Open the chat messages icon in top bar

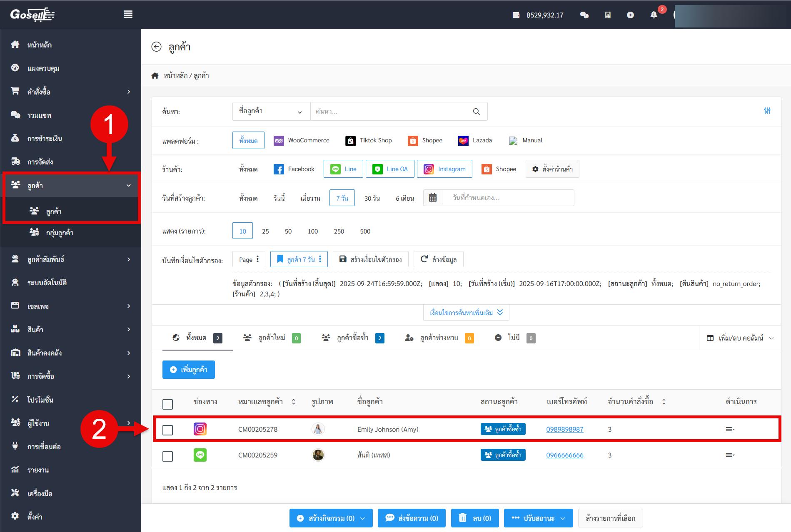pyautogui.click(x=584, y=15)
